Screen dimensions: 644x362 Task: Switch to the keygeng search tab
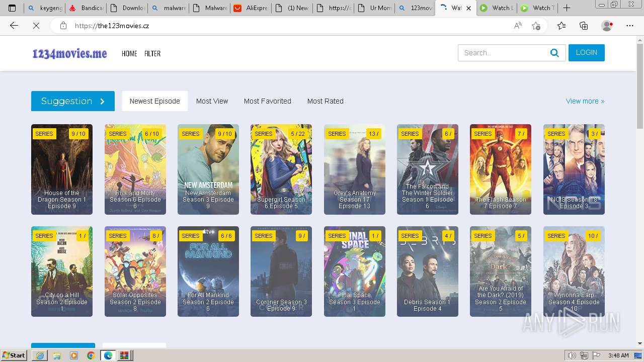[45, 8]
